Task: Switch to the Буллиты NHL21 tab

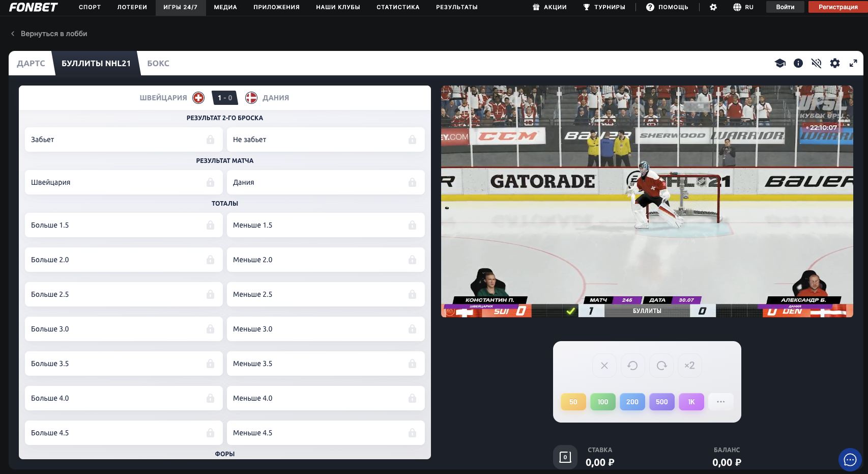Action: click(96, 63)
